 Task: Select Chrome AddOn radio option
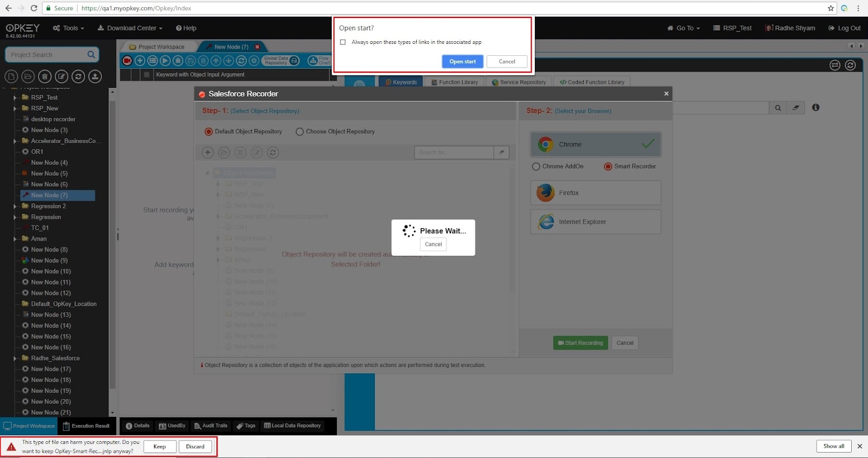[536, 166]
